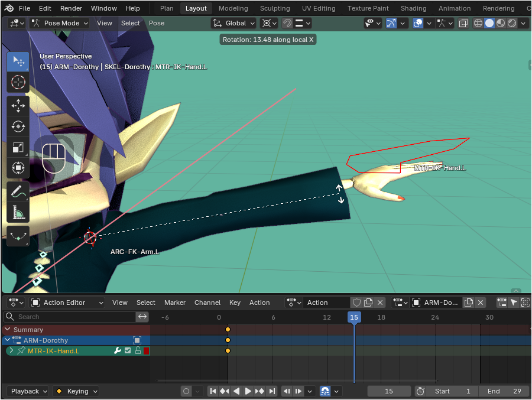Open the Marker menu in Action Editor
The image size is (532, 400).
[x=175, y=303]
